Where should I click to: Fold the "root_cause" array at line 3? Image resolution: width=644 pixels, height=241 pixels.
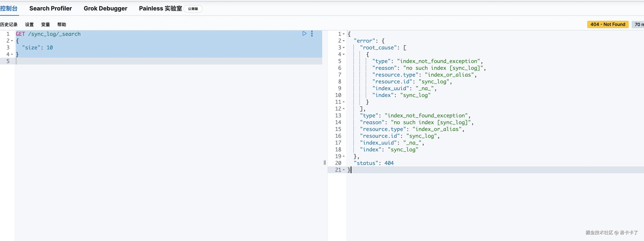point(344,48)
